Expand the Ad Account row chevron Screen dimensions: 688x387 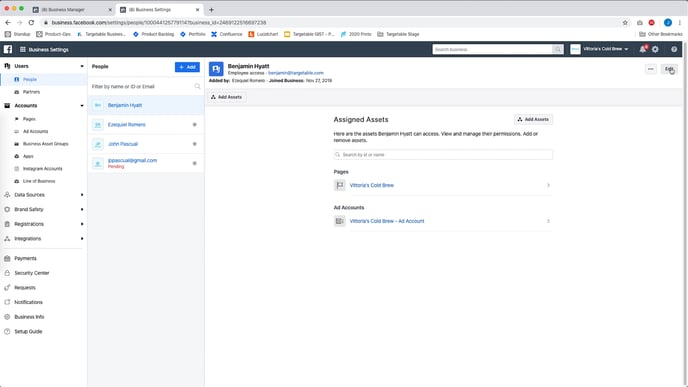(548, 221)
